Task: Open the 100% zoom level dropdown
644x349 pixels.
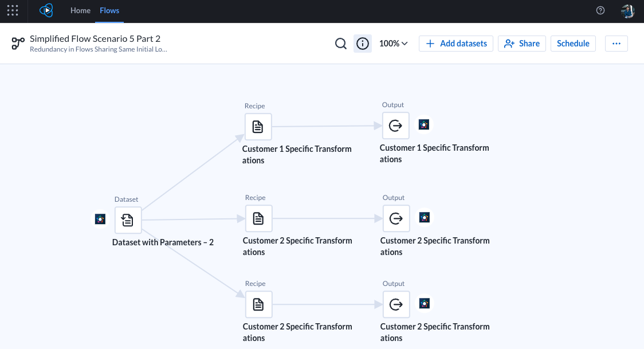Action: [x=394, y=44]
